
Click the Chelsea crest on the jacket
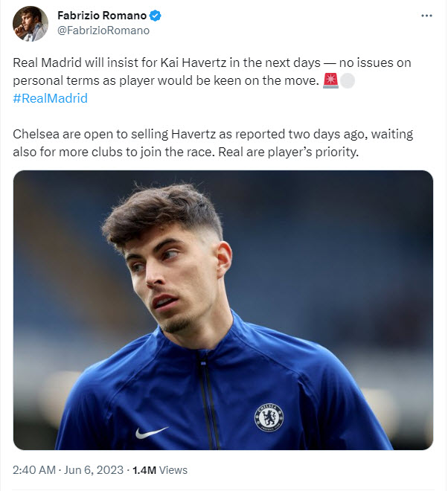tap(269, 417)
